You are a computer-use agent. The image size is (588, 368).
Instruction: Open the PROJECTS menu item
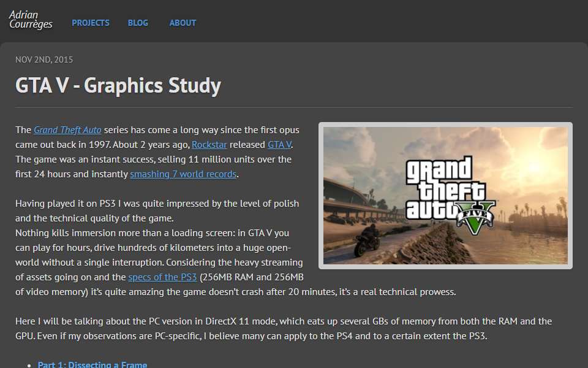(91, 23)
